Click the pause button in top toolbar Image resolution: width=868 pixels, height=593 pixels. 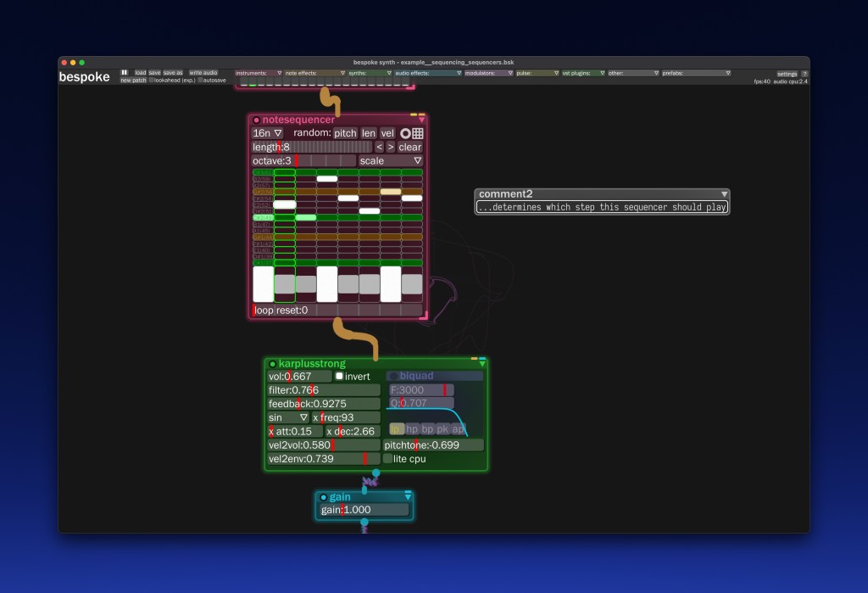click(x=125, y=73)
